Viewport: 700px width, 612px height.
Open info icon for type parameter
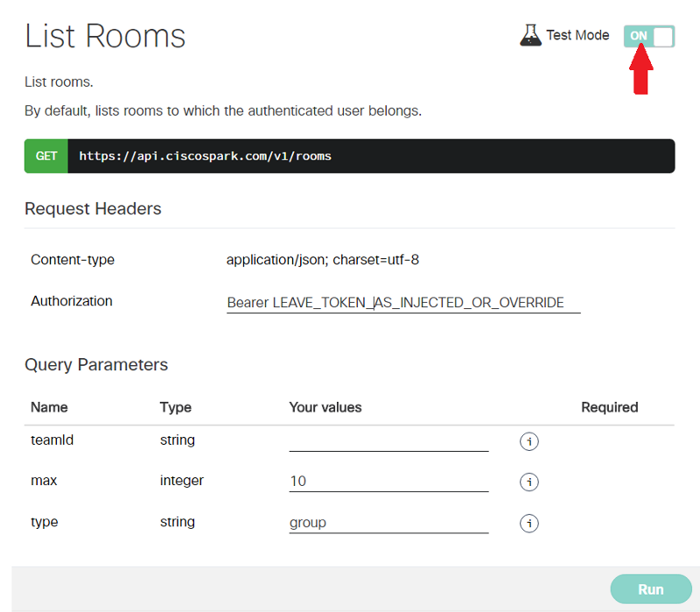click(x=529, y=523)
